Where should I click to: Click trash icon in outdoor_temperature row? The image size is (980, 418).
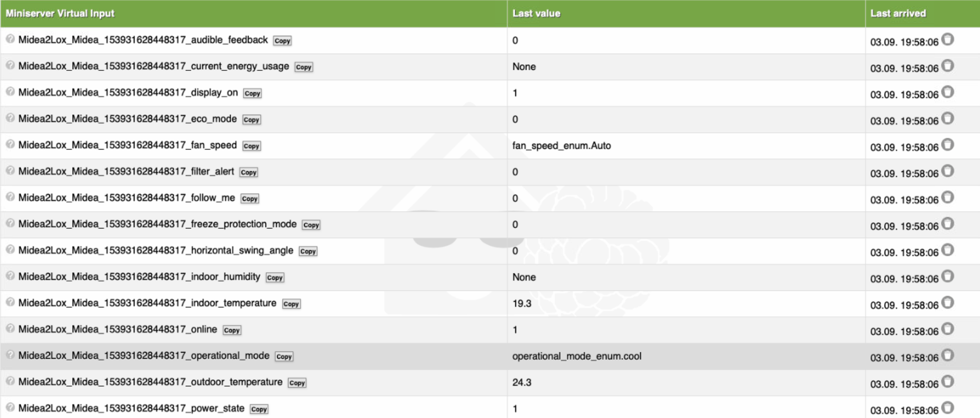point(948,382)
